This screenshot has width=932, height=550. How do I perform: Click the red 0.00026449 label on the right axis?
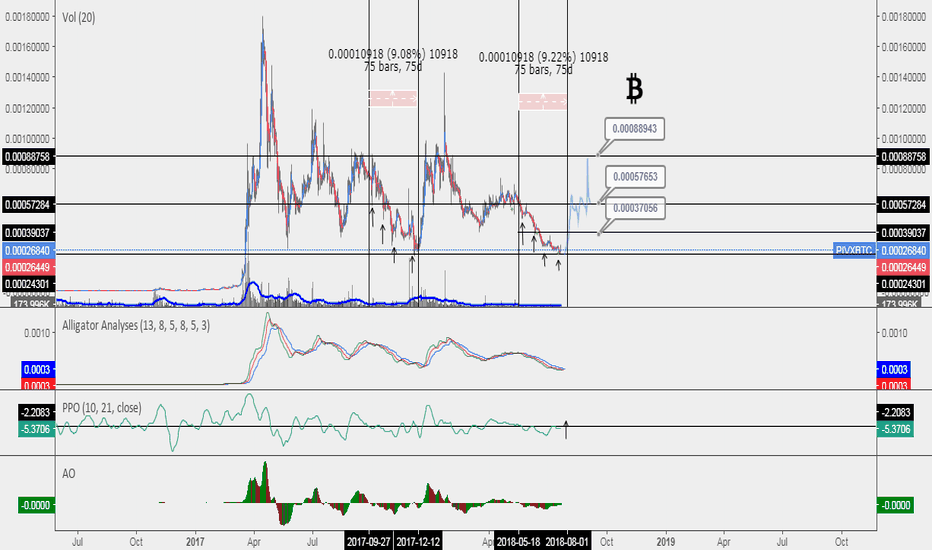[x=903, y=267]
